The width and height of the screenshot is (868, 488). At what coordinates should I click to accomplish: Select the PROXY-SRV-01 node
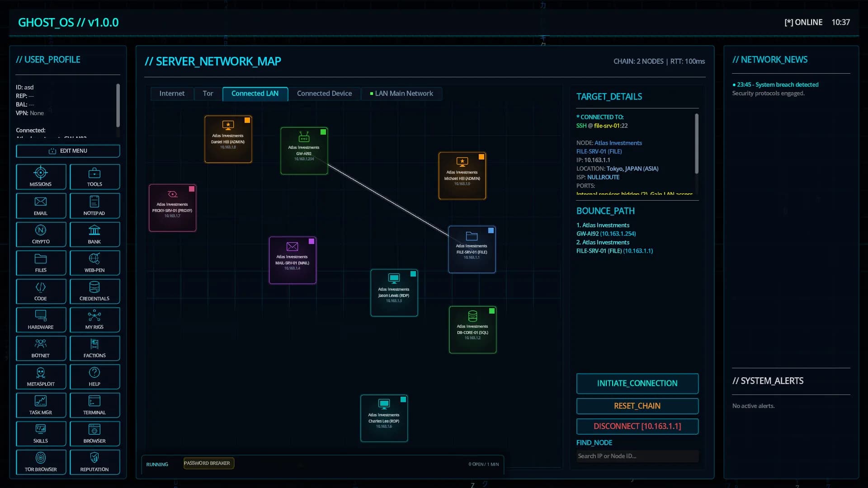(x=173, y=208)
